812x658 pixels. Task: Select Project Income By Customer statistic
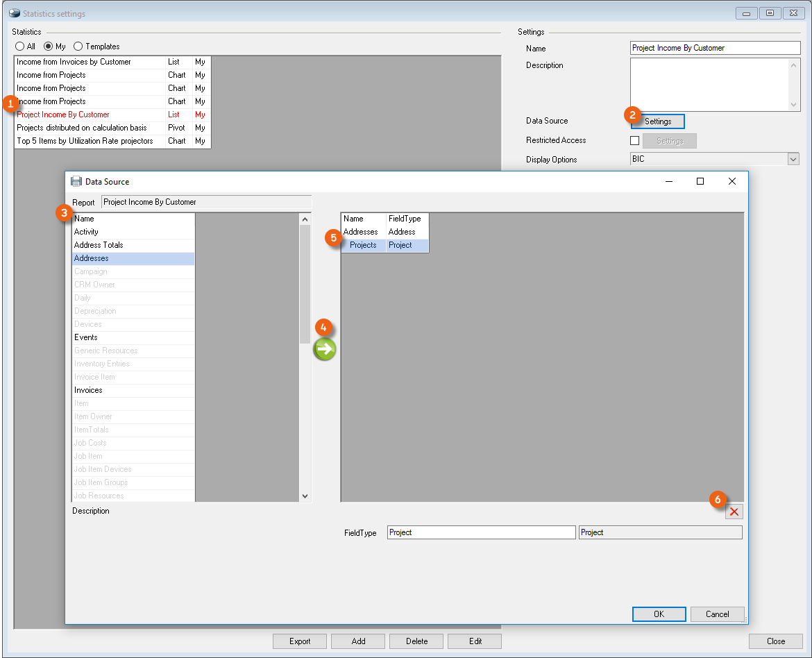pyautogui.click(x=63, y=115)
